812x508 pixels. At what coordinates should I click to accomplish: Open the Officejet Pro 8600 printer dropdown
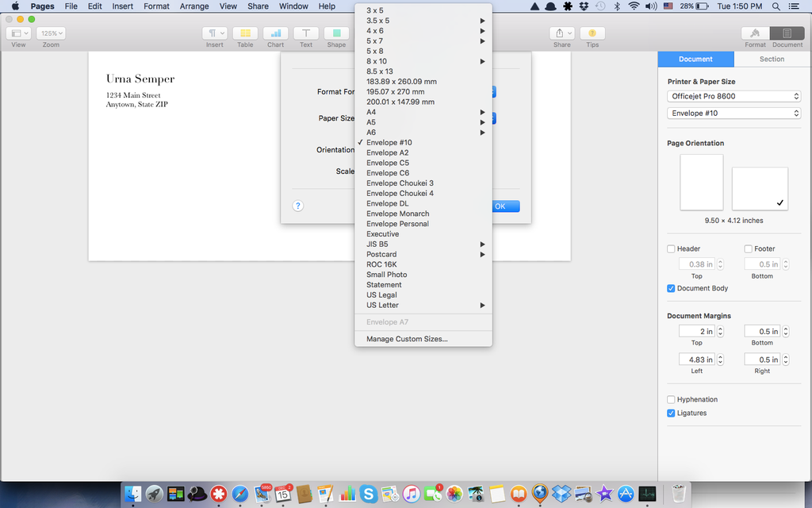(733, 96)
